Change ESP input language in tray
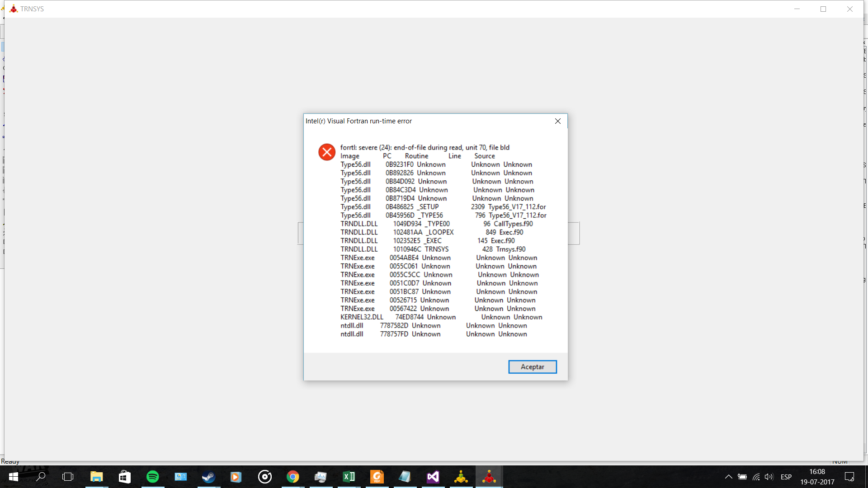 coord(786,477)
